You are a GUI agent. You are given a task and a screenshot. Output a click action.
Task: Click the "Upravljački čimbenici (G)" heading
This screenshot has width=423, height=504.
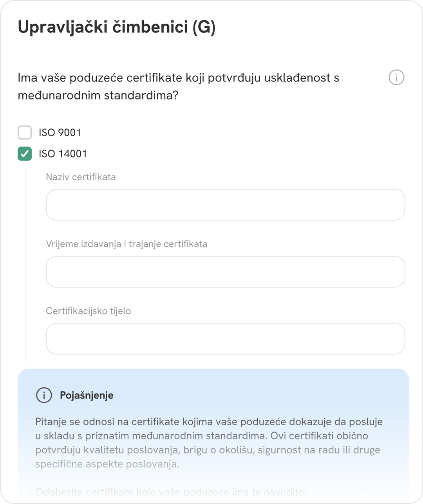click(x=117, y=27)
